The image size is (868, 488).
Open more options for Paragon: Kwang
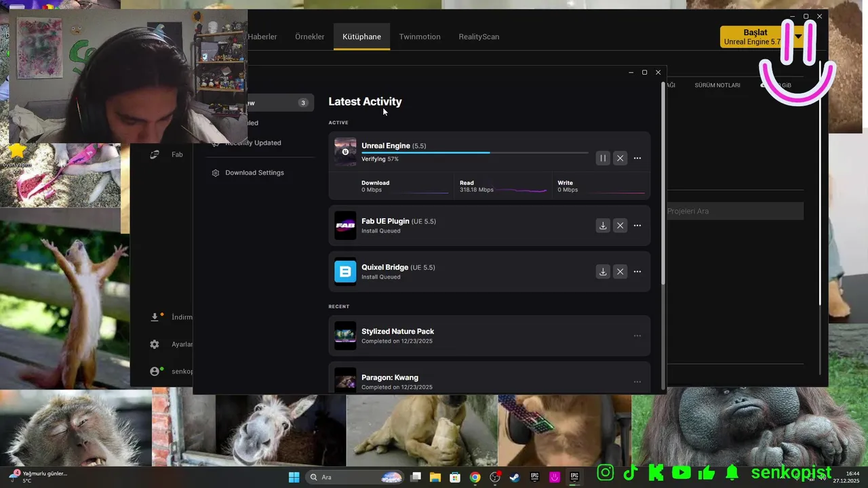click(637, 382)
